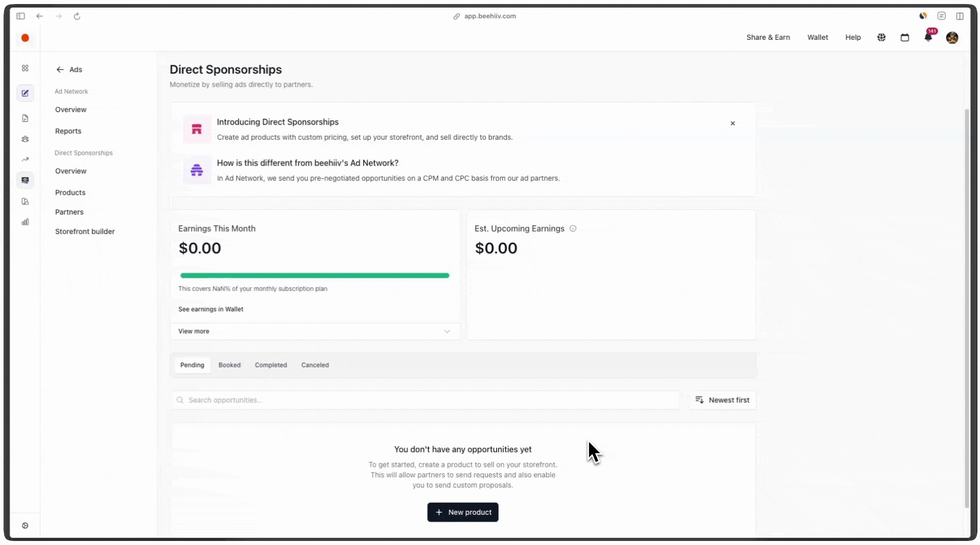Select the dashboard grid icon in sidebar
Screen dimensions: 980x545
click(25, 68)
